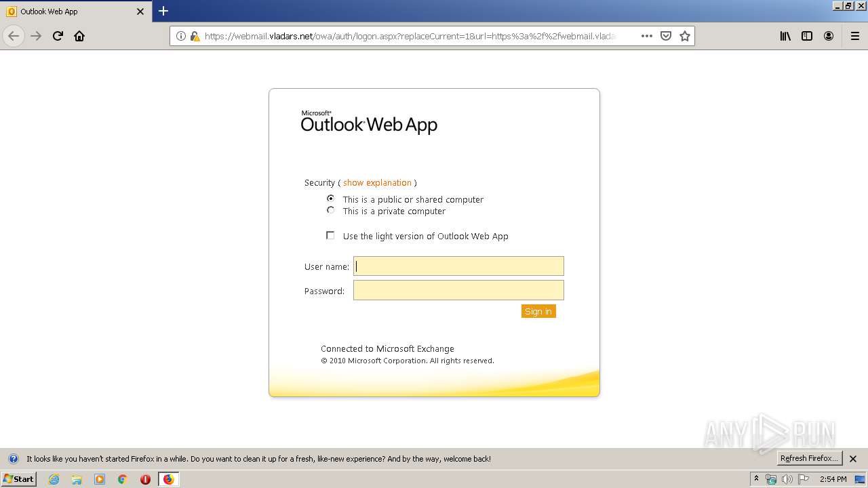The height and width of the screenshot is (488, 868).
Task: Select private computer option
Action: point(330,210)
